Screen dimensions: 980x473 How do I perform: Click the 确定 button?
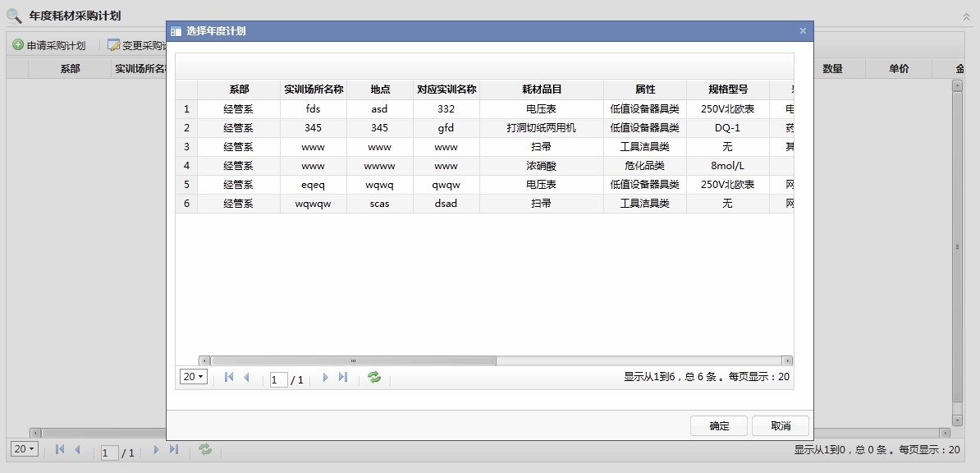pyautogui.click(x=719, y=426)
